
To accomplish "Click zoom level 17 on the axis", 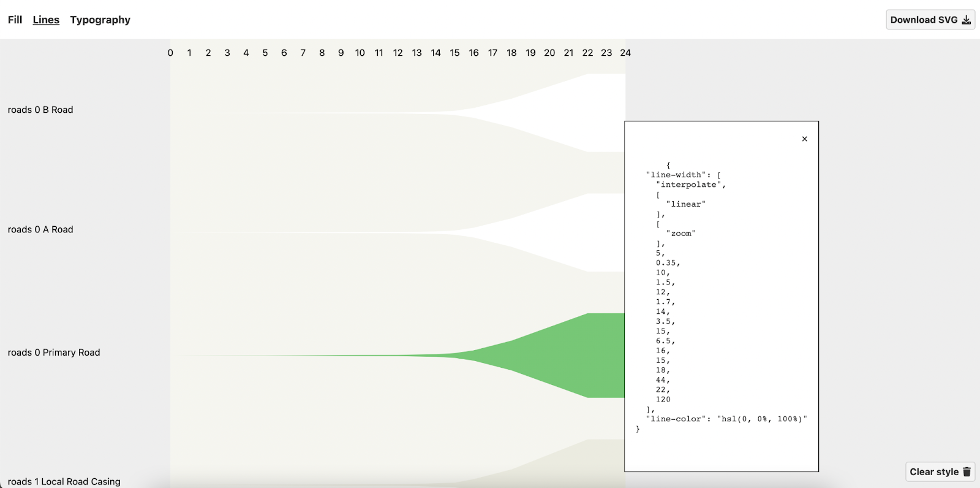I will (x=493, y=53).
